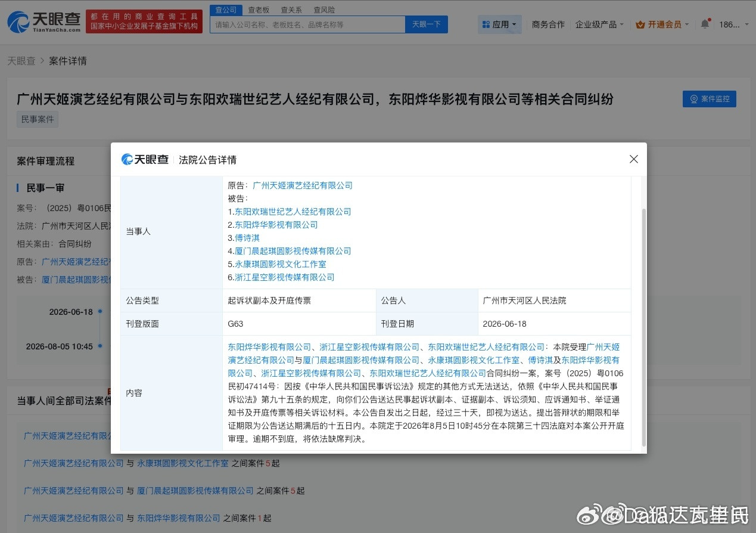
Task: Click the crown icon next to 开通会员
Action: 640,24
